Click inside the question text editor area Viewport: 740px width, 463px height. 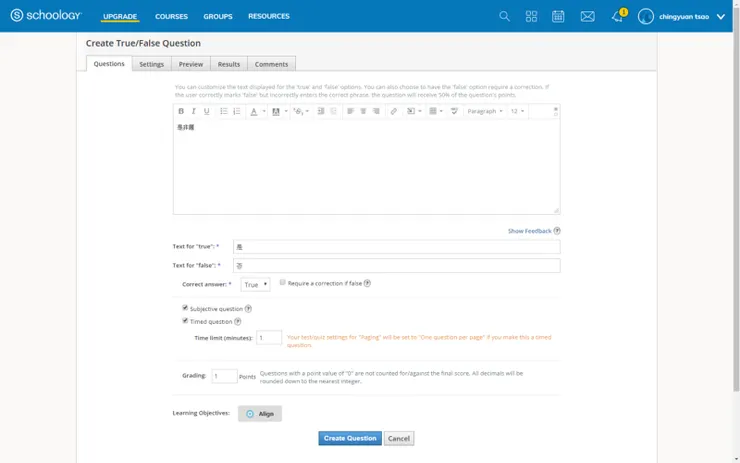pos(366,167)
